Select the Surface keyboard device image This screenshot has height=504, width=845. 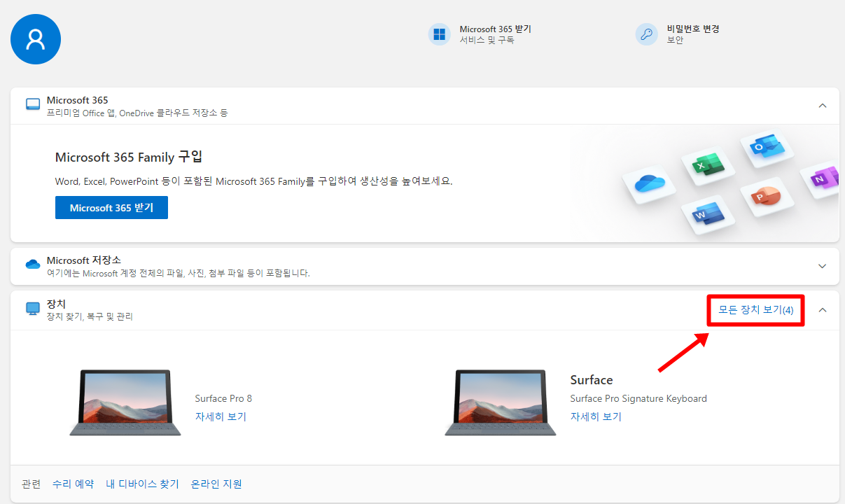pyautogui.click(x=501, y=402)
